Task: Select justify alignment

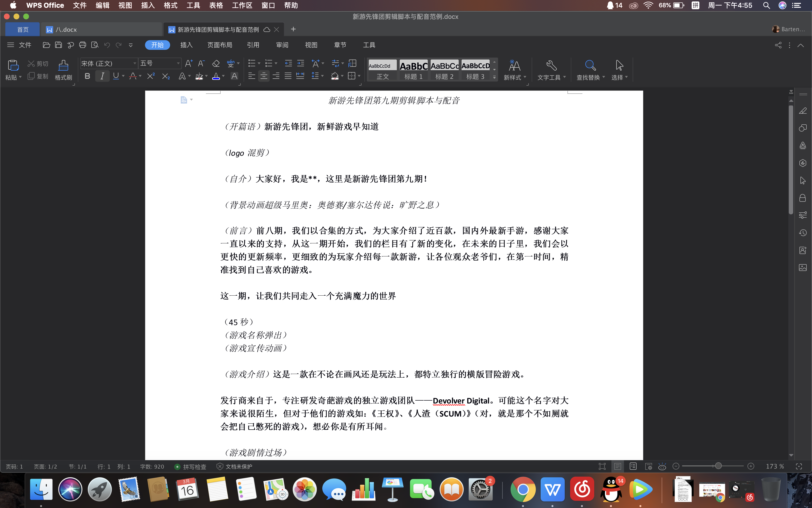Action: point(288,76)
